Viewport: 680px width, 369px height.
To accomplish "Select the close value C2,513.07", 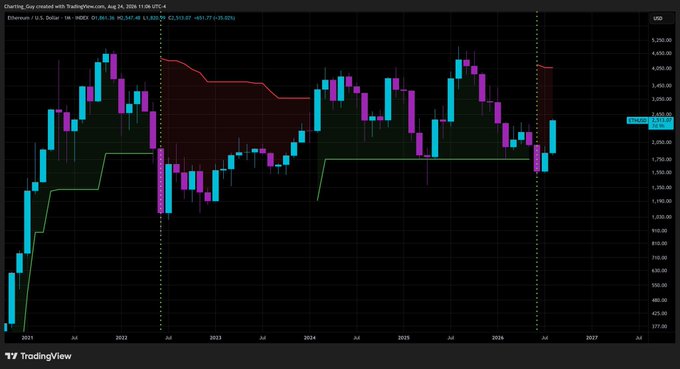I will point(180,18).
